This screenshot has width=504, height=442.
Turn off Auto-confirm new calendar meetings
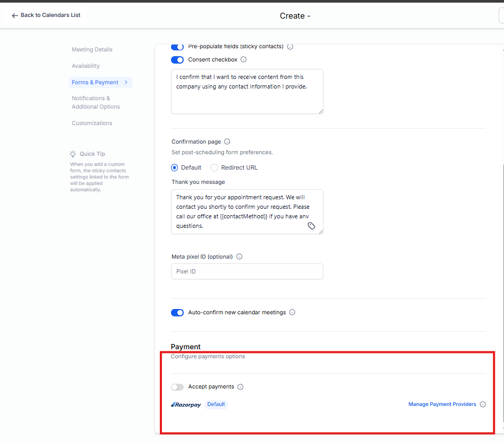[177, 313]
